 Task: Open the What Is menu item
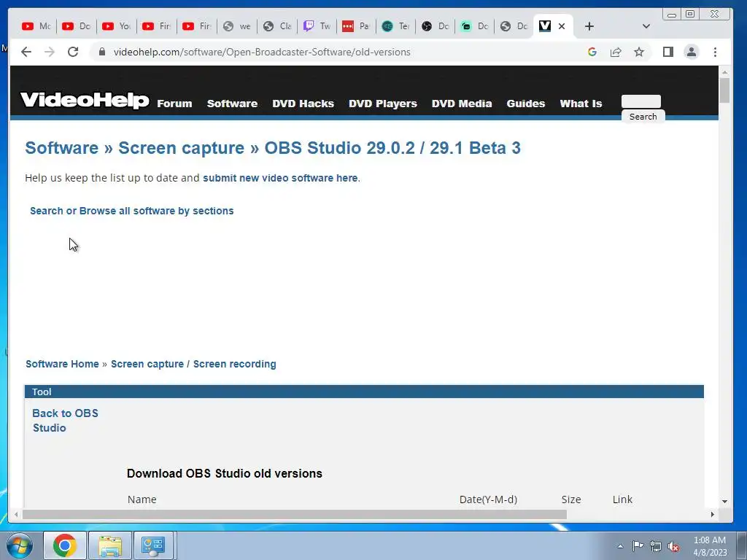coord(581,104)
